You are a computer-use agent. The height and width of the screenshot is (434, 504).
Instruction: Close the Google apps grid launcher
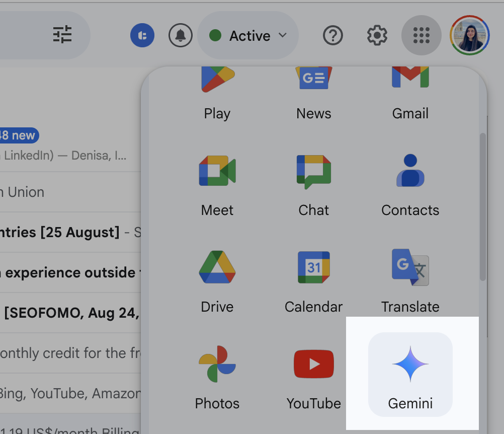(421, 35)
